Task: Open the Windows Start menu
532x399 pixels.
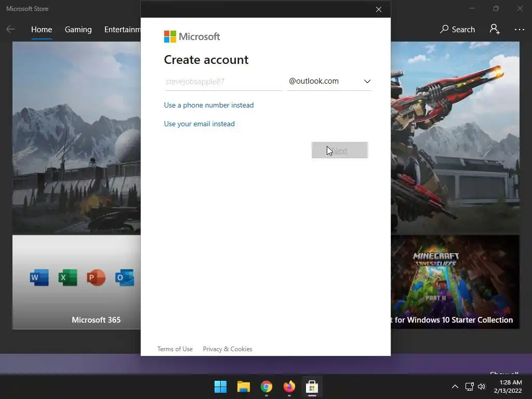Action: tap(220, 387)
